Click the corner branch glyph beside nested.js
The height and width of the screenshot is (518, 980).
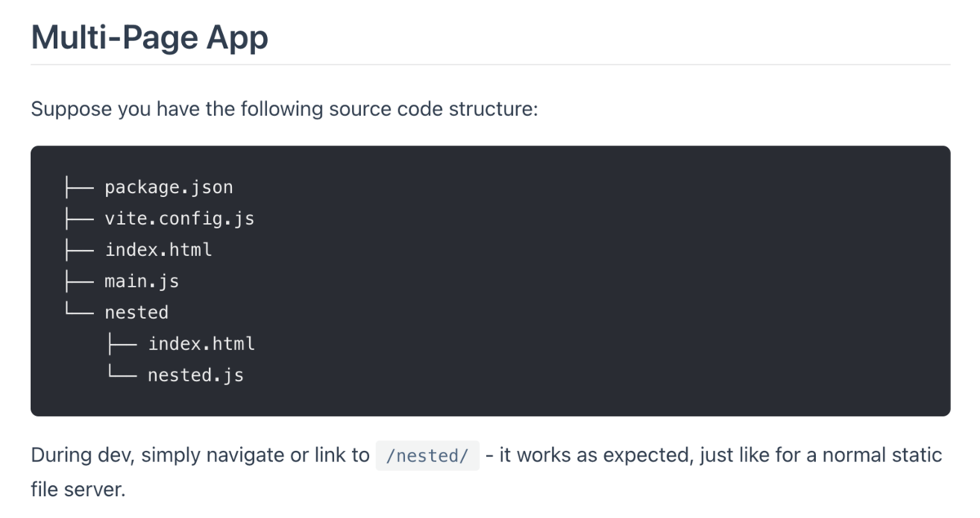[122, 374]
